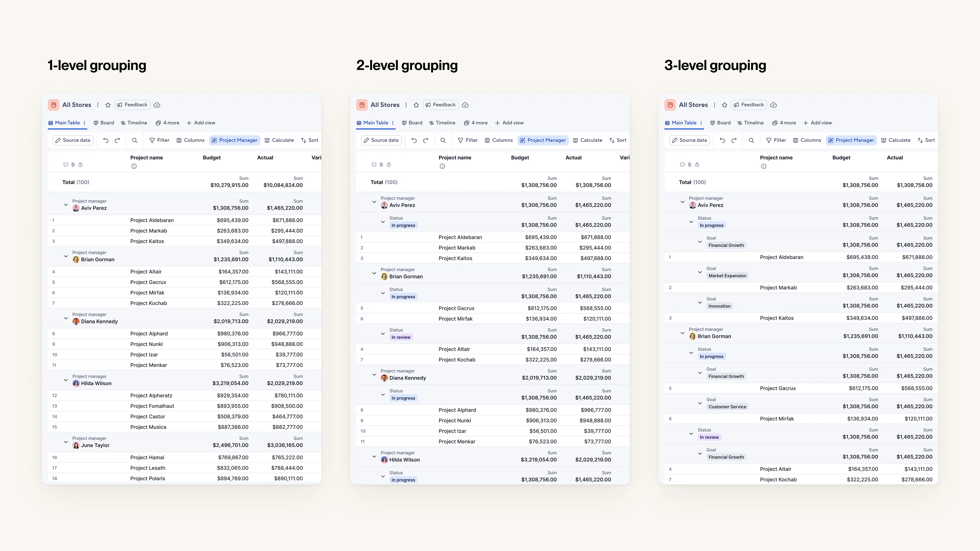Click Project name info icon in 1-level panel
Image resolution: width=980 pixels, height=551 pixels.
[x=134, y=166]
